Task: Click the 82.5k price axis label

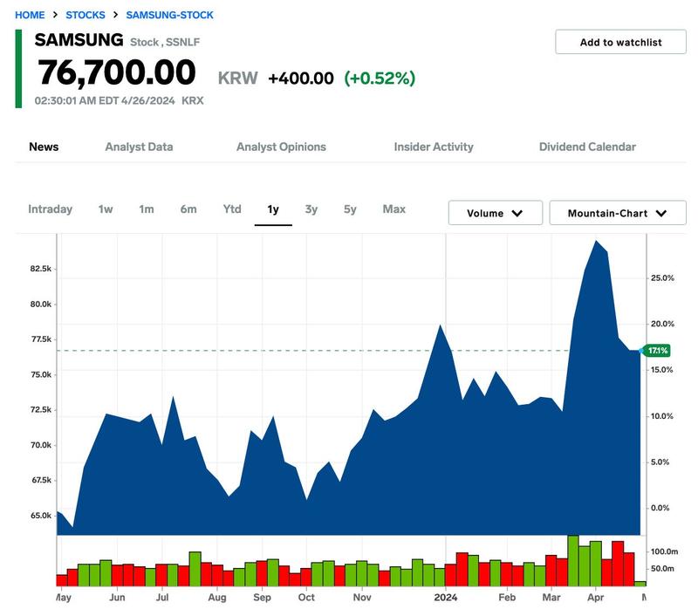Action: coord(41,269)
